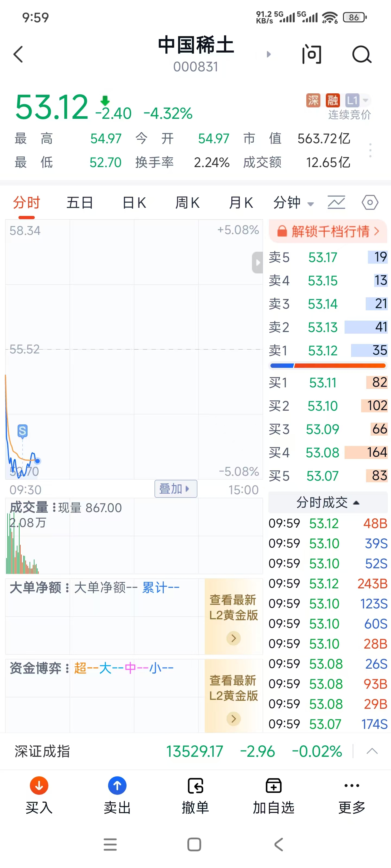Select 买3 price 53.09 row
Screen dimensions: 391x868
pyautogui.click(x=328, y=429)
